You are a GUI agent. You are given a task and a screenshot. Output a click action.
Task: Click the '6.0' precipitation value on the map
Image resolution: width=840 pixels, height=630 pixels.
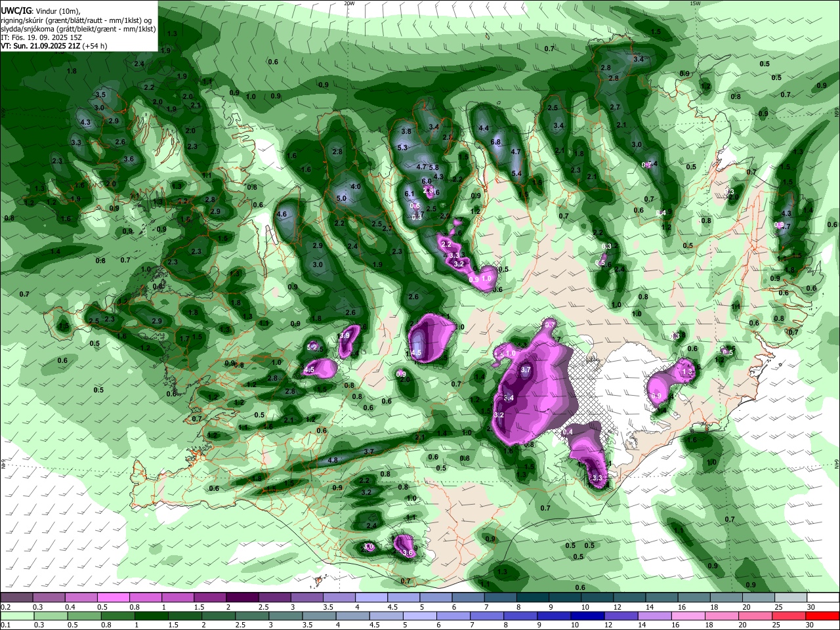(x=427, y=181)
